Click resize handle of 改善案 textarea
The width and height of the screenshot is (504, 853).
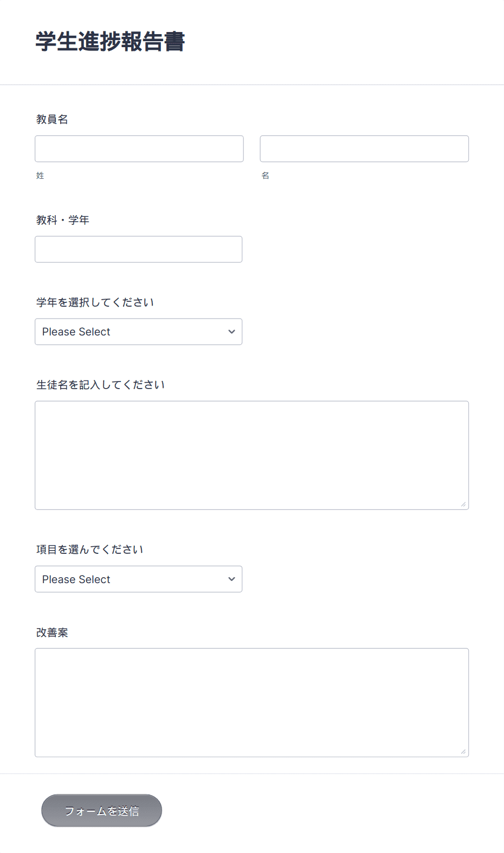[463, 751]
